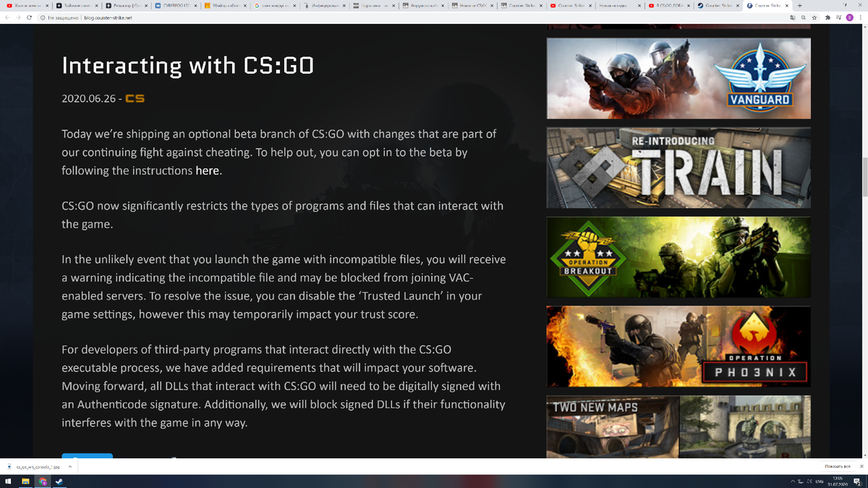Go forward using the browser forward arrow
The height and width of the screenshot is (488, 868).
tap(17, 17)
